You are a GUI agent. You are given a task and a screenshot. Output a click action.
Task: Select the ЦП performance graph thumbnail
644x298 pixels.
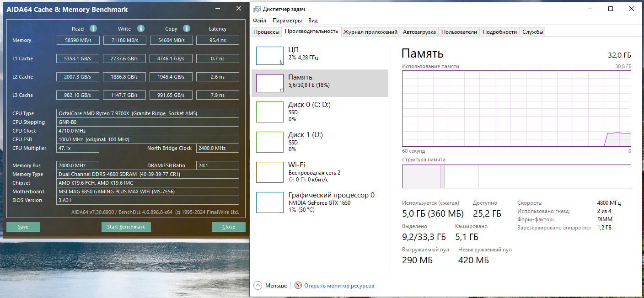click(270, 55)
